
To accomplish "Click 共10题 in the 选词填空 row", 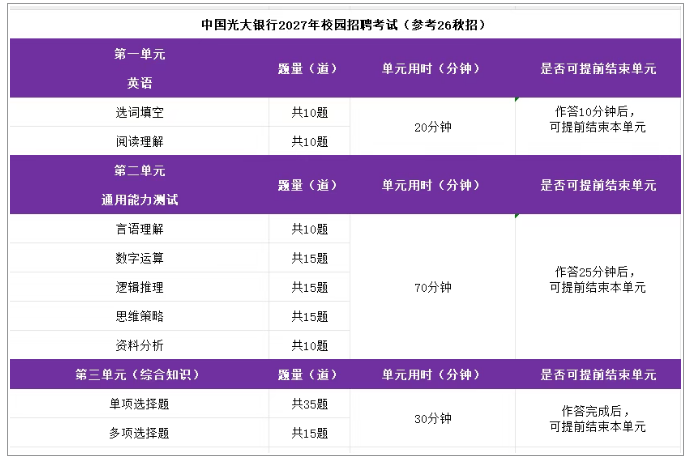I will tap(310, 112).
